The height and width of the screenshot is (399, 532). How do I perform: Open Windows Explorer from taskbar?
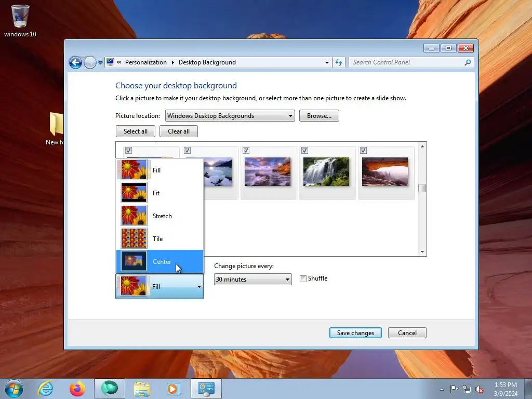142,389
